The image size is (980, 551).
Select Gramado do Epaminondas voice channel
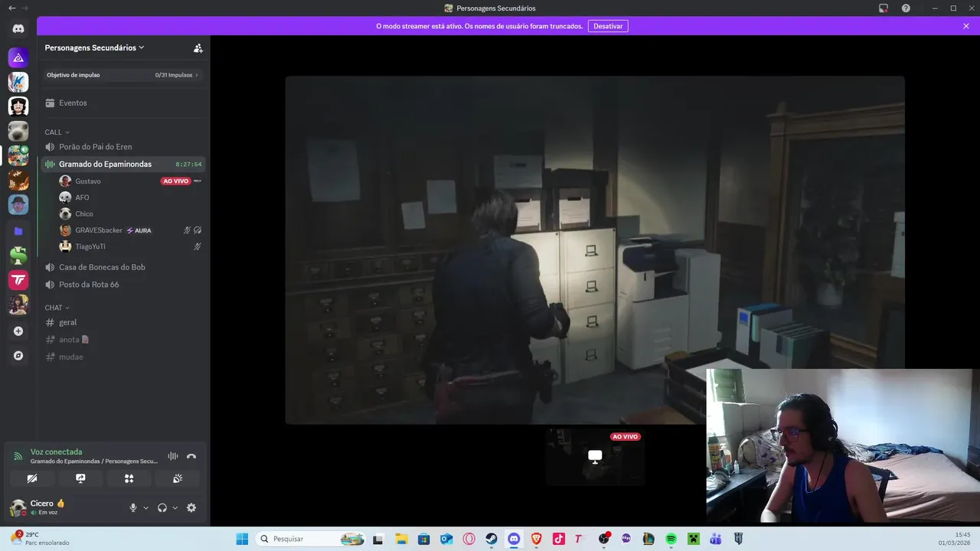coord(122,164)
